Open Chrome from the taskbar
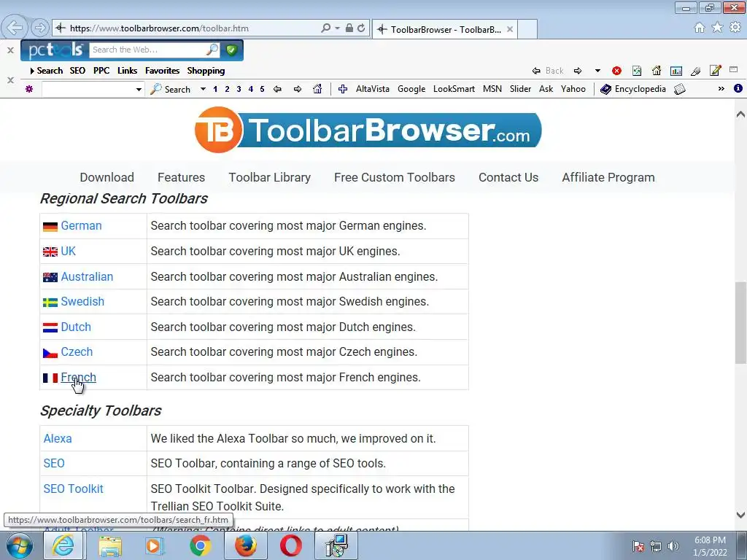747x560 pixels. tap(201, 545)
